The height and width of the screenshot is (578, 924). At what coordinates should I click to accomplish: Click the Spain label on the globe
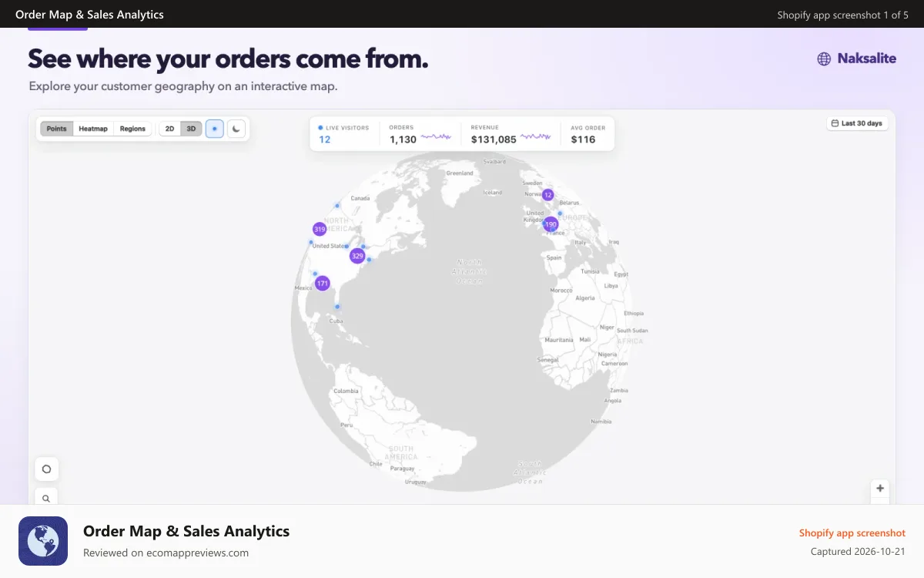pyautogui.click(x=554, y=258)
